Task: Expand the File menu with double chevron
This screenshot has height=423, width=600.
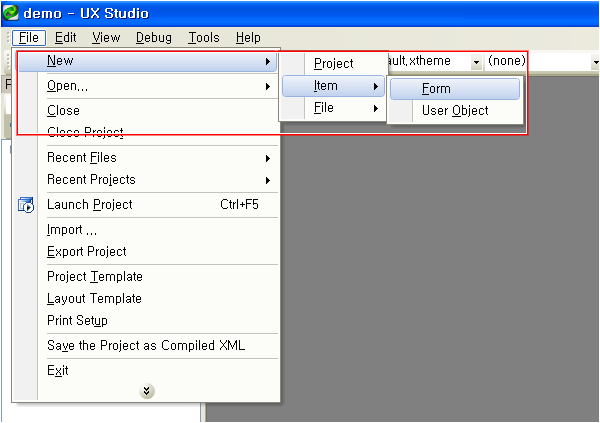Action: [x=147, y=391]
